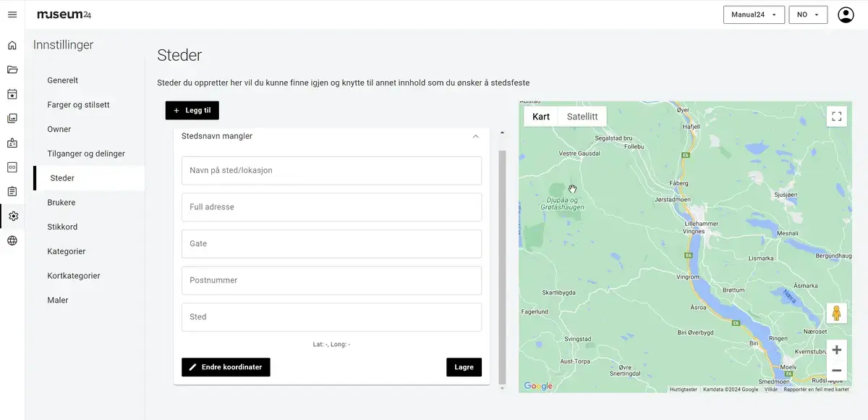The width and height of the screenshot is (868, 420).
Task: Focus the Full adresse field
Action: (x=331, y=207)
